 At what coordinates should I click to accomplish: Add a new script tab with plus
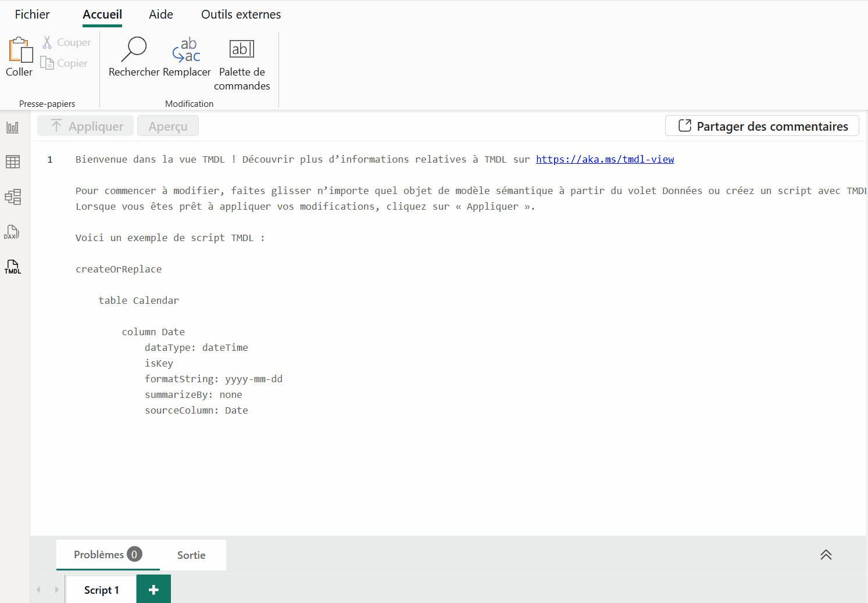pyautogui.click(x=153, y=589)
